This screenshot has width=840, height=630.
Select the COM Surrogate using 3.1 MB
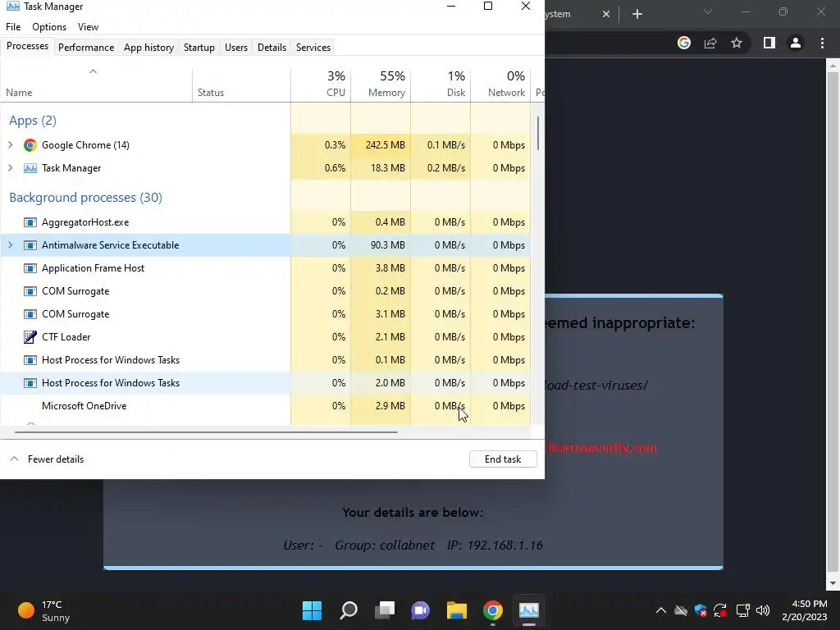click(x=266, y=314)
